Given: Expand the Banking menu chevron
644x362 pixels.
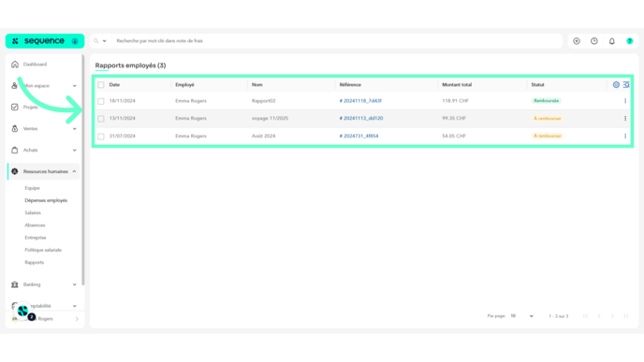Looking at the screenshot, I should [x=74, y=284].
